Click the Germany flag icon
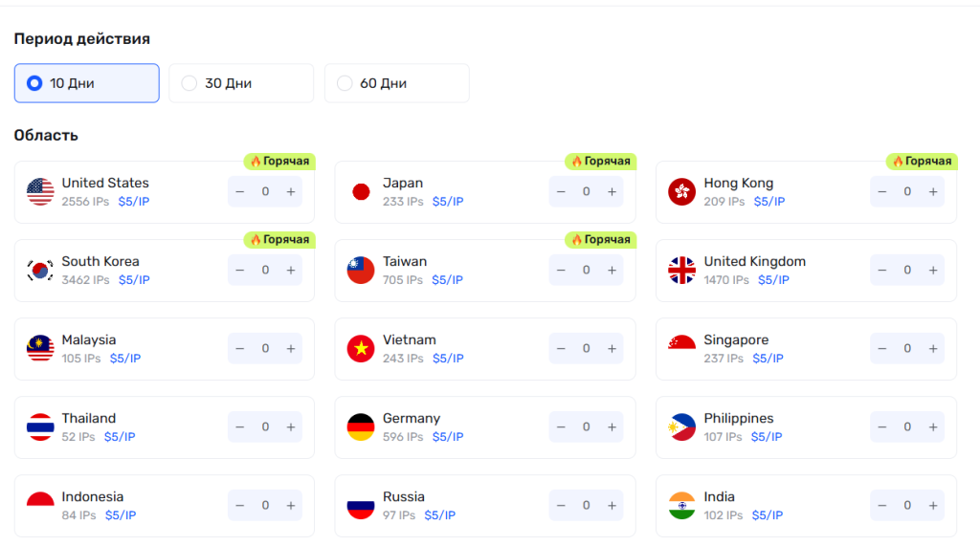980x546 pixels. (x=361, y=427)
